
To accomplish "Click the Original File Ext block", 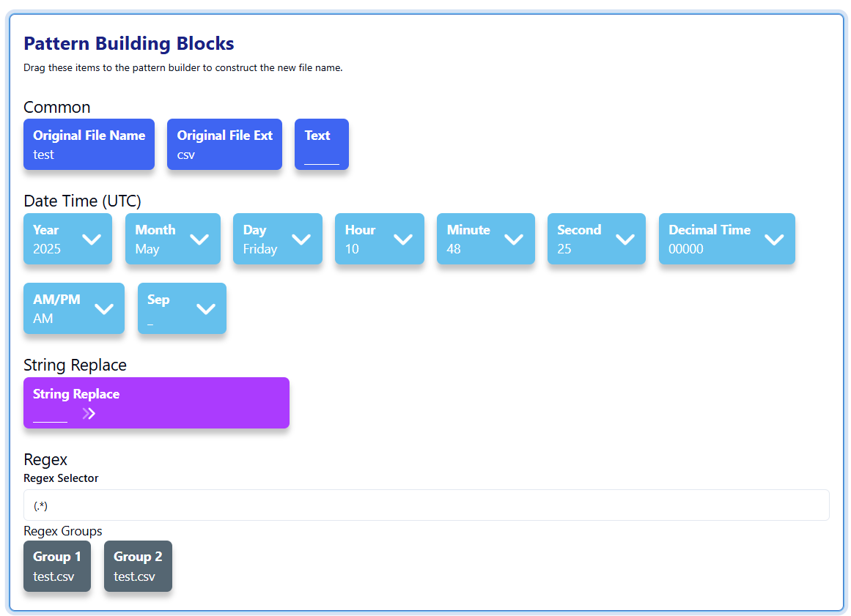I will click(224, 144).
